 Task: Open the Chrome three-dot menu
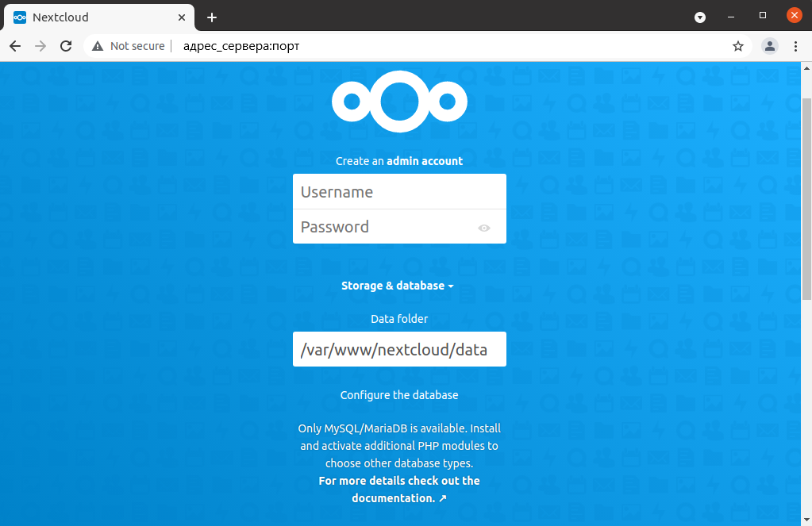795,46
